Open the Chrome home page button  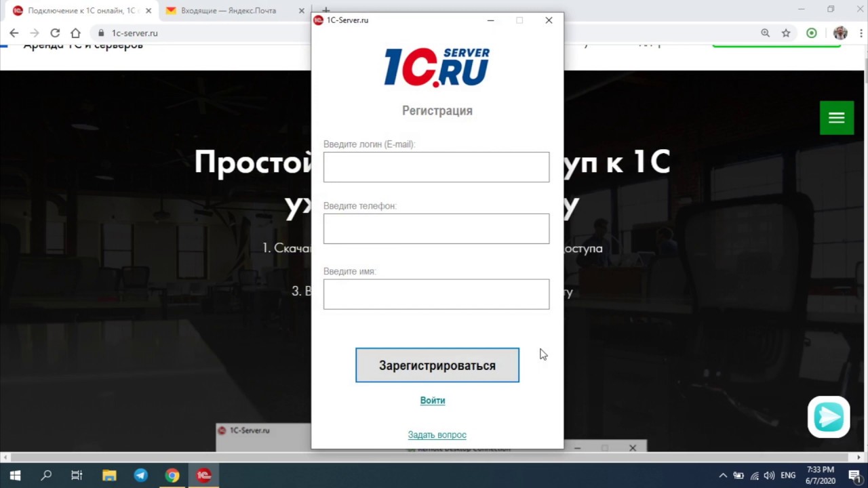75,33
